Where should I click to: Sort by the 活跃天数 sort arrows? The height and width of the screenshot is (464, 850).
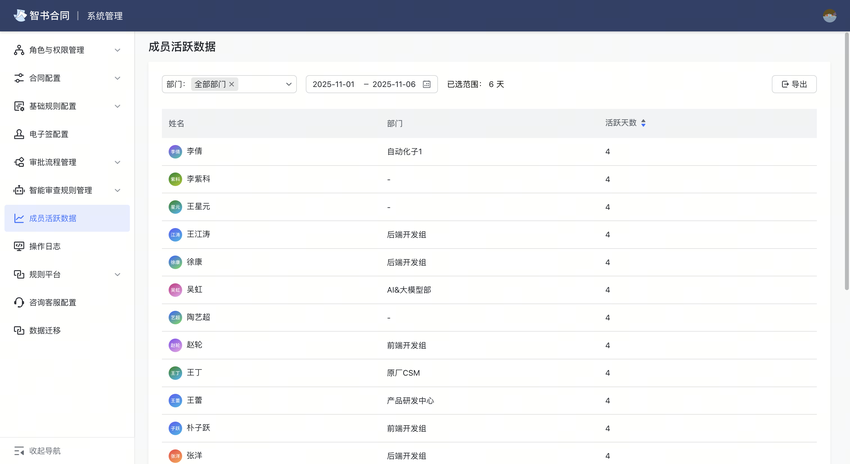pyautogui.click(x=643, y=123)
